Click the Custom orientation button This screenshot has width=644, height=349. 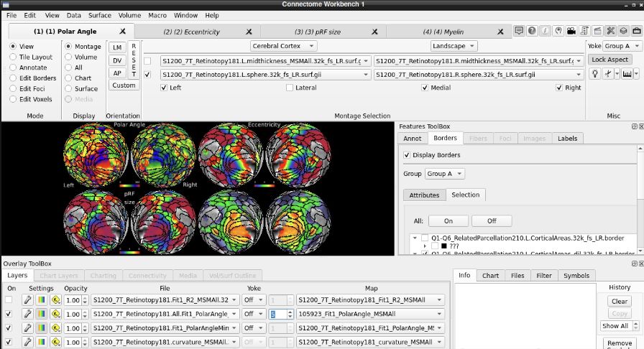[x=124, y=85]
